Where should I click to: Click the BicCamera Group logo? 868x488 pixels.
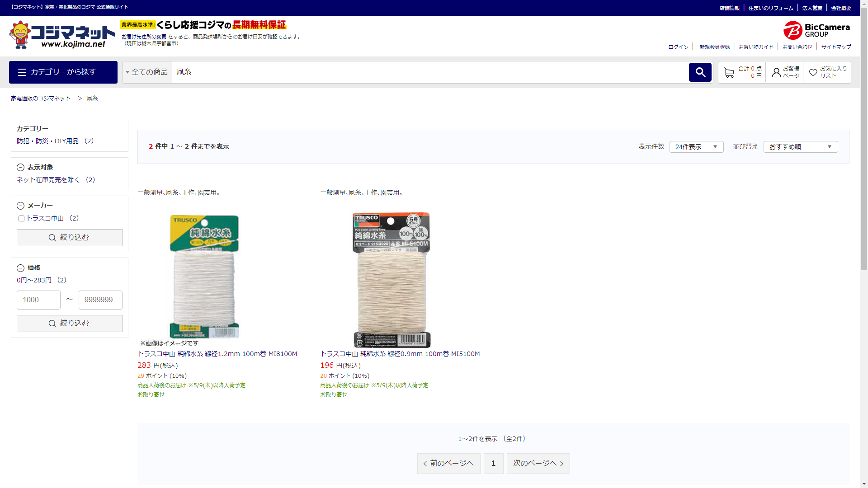[x=816, y=30]
